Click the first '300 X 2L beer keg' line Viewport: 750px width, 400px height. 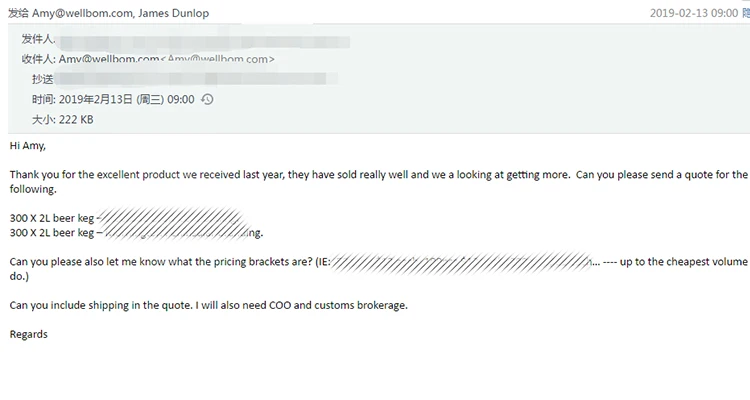point(52,218)
